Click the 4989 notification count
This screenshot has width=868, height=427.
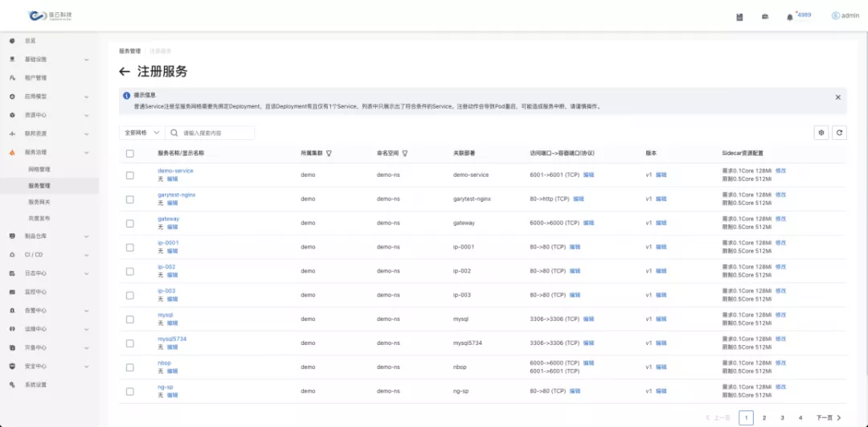(x=805, y=15)
